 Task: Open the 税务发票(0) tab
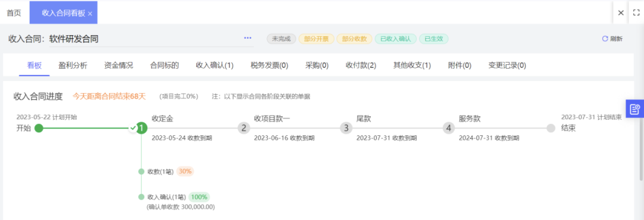[x=270, y=66]
